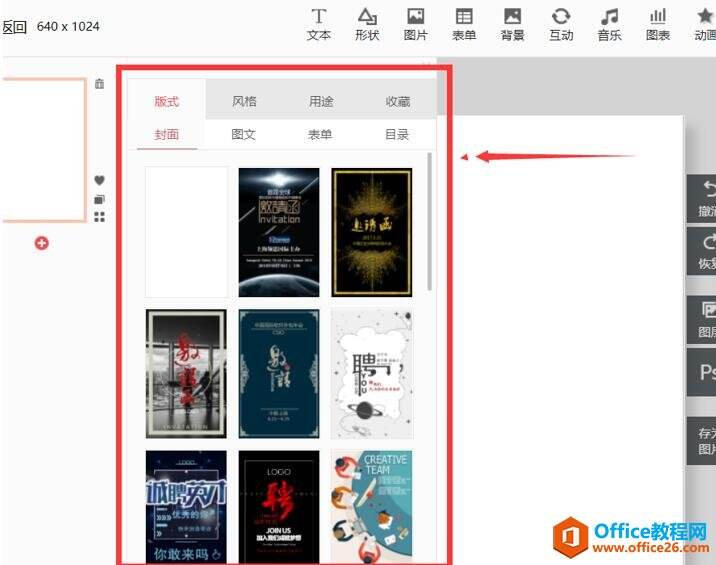
Task: Select the 图文 sub-tab
Action: tap(243, 134)
